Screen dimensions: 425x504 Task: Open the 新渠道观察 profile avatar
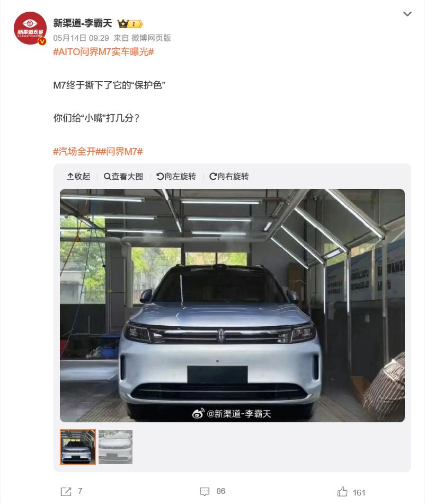click(x=30, y=28)
